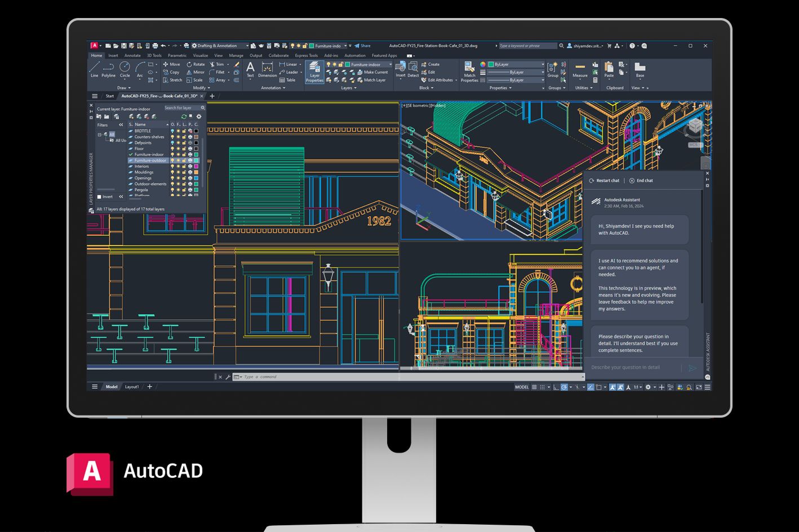Viewport: 799px width, 532px height.
Task: Click Match Properties tool
Action: [469, 72]
